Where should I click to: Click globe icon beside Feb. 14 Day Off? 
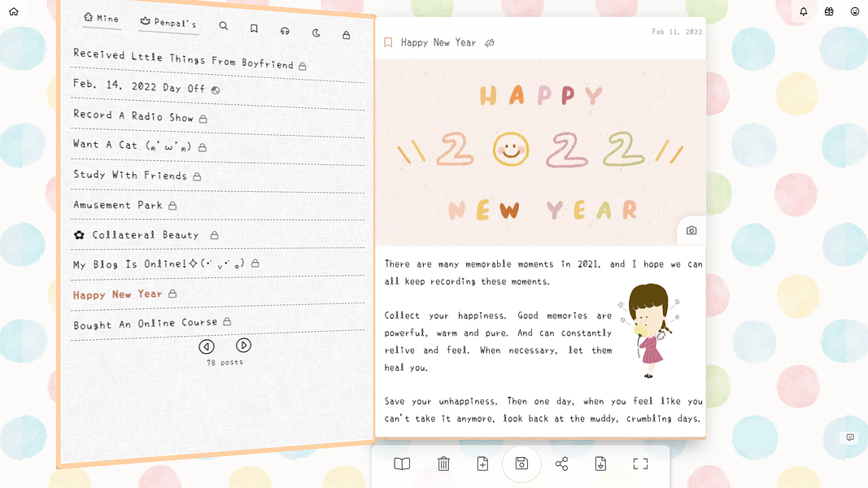(x=216, y=90)
